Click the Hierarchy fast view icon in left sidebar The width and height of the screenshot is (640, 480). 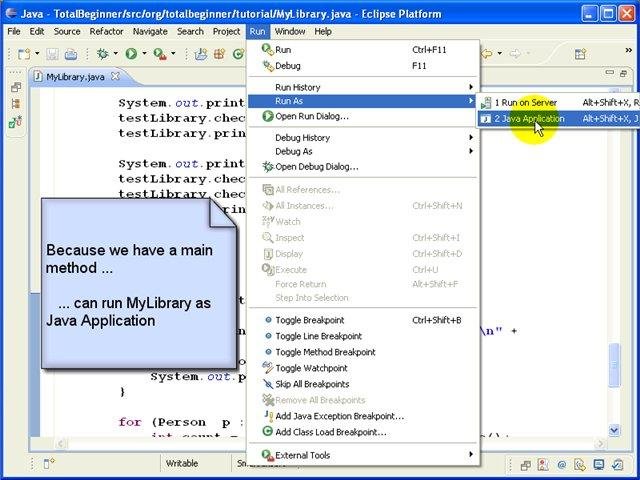(x=16, y=104)
